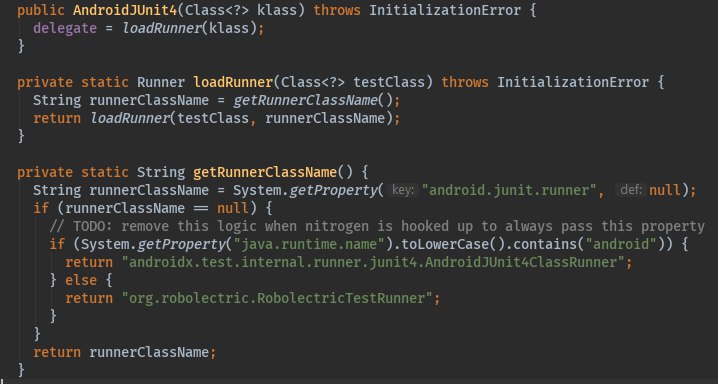The image size is (718, 384).
Task: Click the final return runnerClassName statement
Action: (x=124, y=352)
